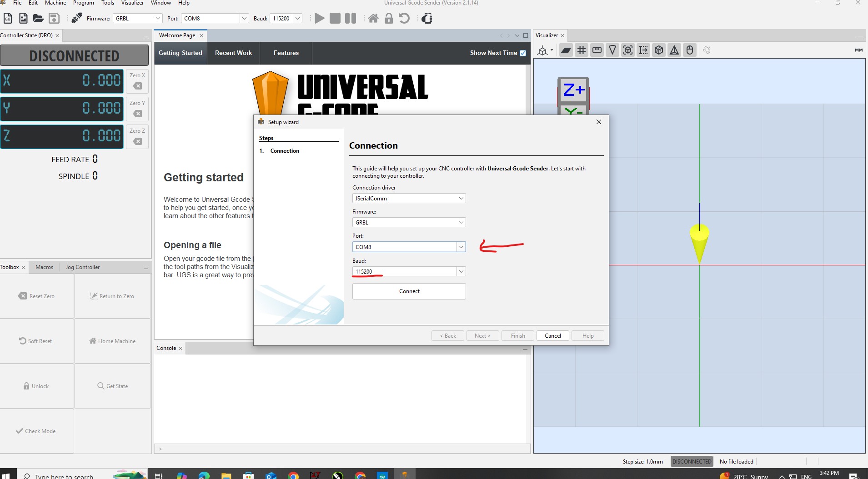Switch to the Features tab
The image size is (868, 479).
click(x=286, y=53)
